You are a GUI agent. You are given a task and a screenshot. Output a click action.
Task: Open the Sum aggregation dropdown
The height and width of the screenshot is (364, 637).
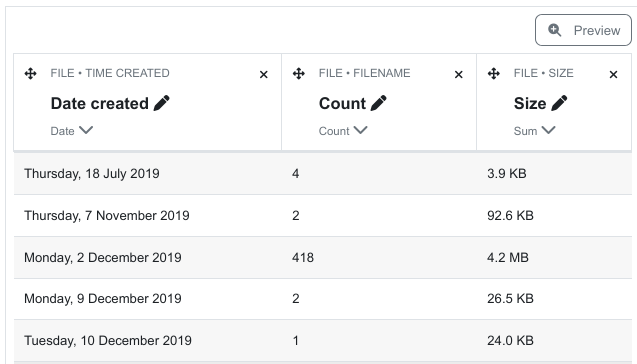coord(534,131)
